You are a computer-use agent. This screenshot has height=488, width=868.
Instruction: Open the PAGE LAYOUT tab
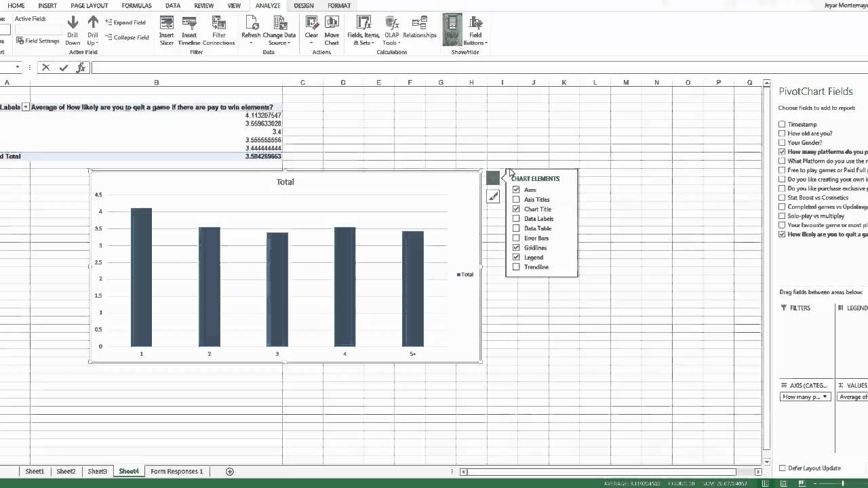pos(90,5)
